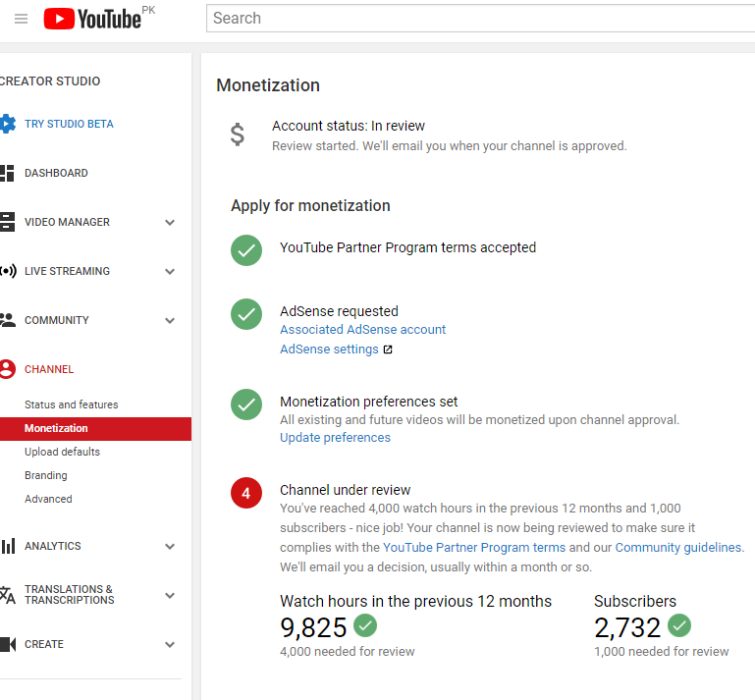Open Advanced channel settings
The height and width of the screenshot is (700, 755).
48,499
